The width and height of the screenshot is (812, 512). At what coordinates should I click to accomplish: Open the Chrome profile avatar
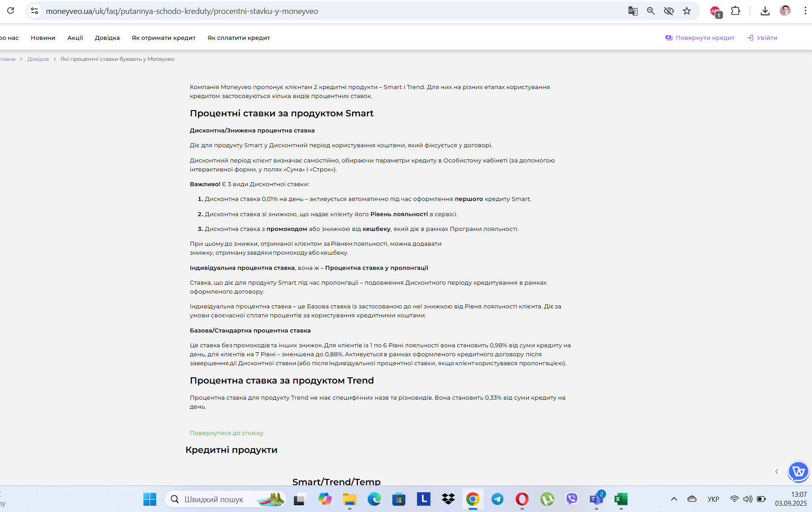coord(785,11)
